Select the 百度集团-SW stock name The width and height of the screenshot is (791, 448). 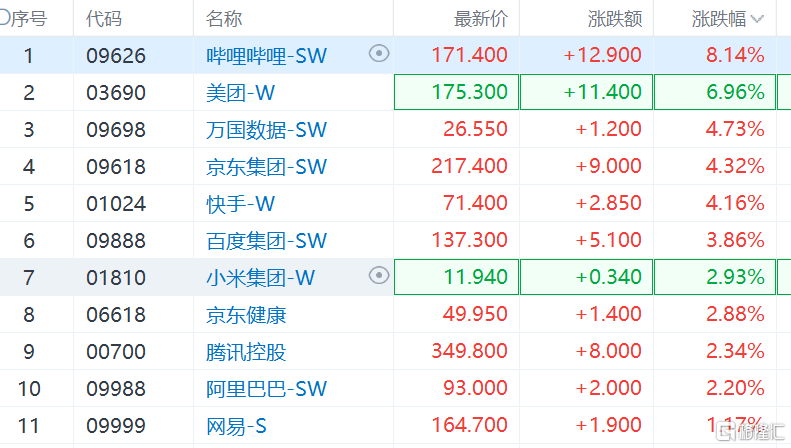pos(266,240)
